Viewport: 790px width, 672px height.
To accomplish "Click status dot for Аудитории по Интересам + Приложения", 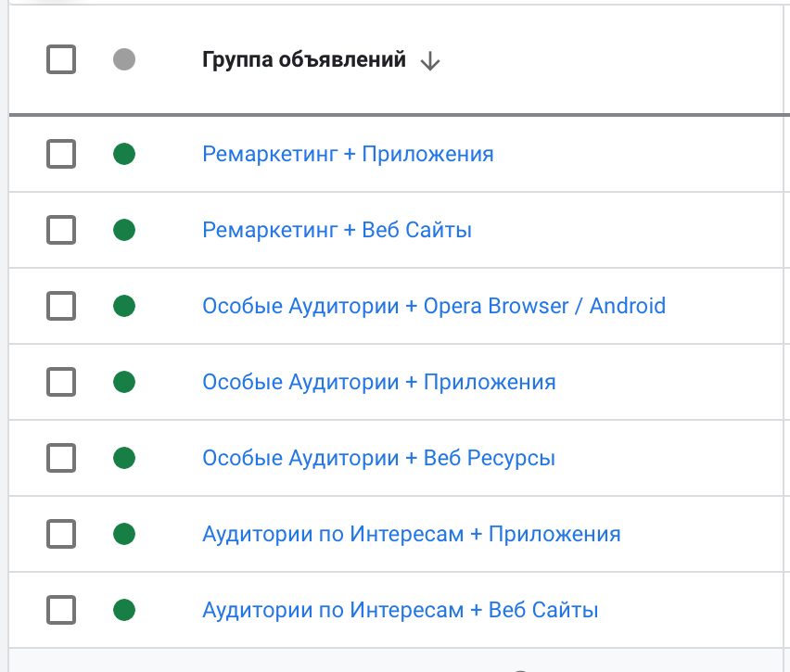I will pos(124,534).
